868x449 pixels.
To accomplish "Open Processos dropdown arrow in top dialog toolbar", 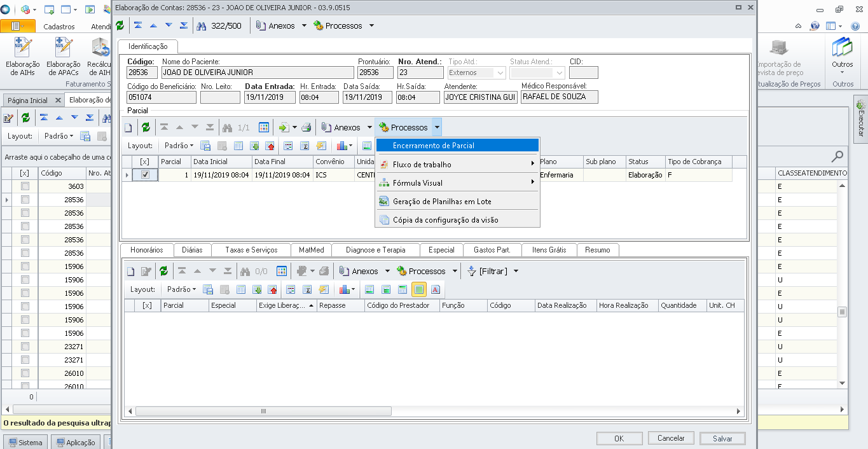I will pyautogui.click(x=371, y=26).
